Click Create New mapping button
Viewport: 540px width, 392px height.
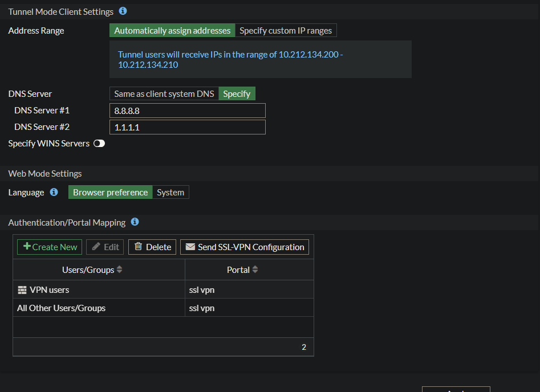[x=50, y=247]
